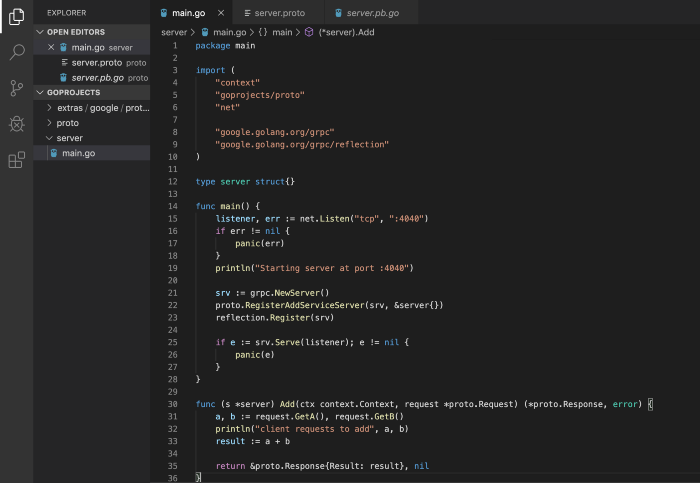This screenshot has height=483, width=700.
Task: Open the Search view in the activity bar
Action: [x=16, y=52]
